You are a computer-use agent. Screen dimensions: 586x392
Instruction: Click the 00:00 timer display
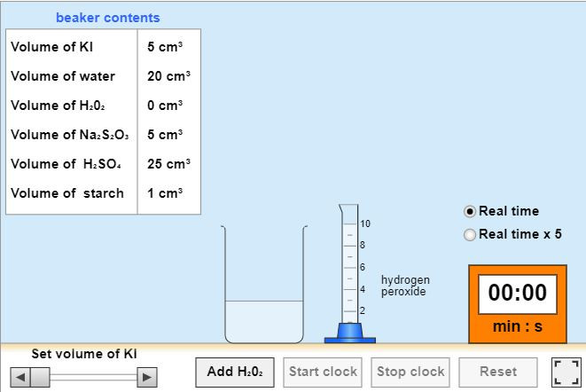tap(518, 294)
